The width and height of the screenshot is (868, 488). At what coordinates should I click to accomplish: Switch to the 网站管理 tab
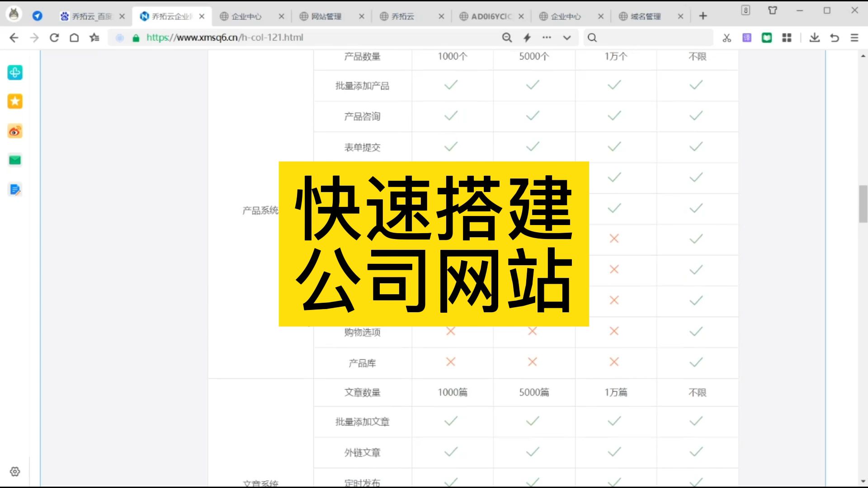325,16
